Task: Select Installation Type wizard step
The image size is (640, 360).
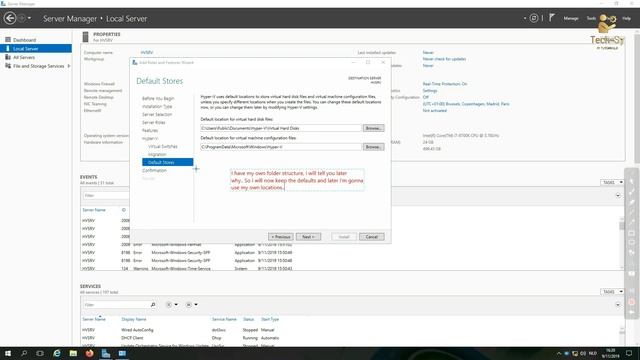Action: [x=157, y=107]
